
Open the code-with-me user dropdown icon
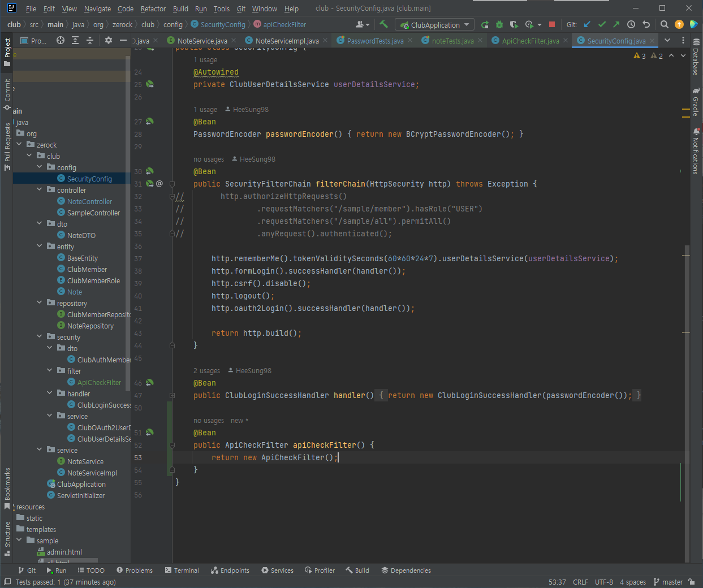pyautogui.click(x=363, y=24)
